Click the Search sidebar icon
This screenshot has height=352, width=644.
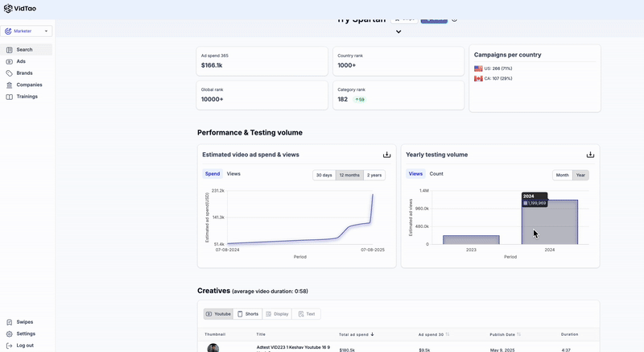(10, 50)
